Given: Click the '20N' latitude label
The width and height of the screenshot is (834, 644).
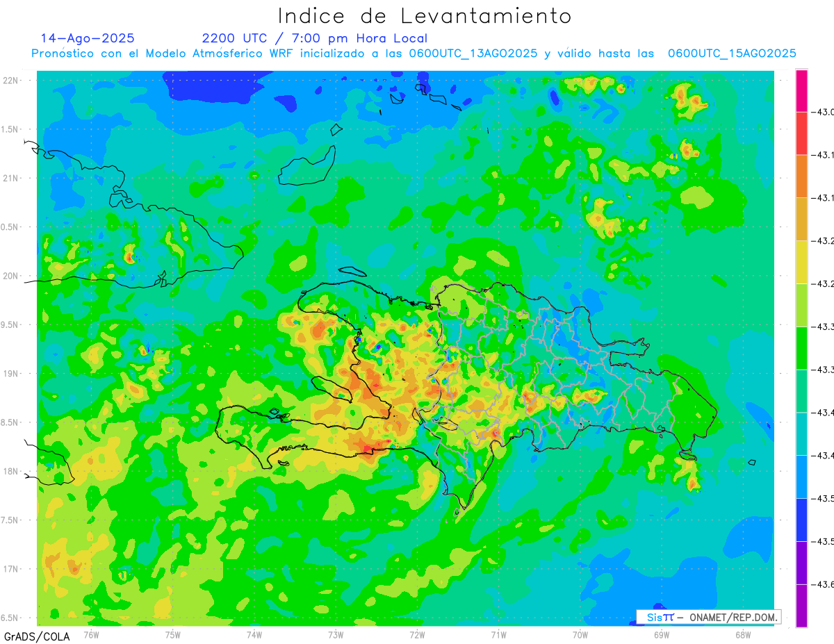Looking at the screenshot, I should click(x=10, y=276).
